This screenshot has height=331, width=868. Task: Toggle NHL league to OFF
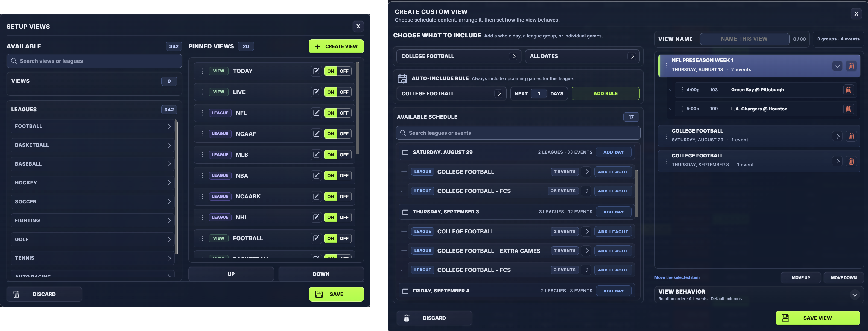click(344, 218)
